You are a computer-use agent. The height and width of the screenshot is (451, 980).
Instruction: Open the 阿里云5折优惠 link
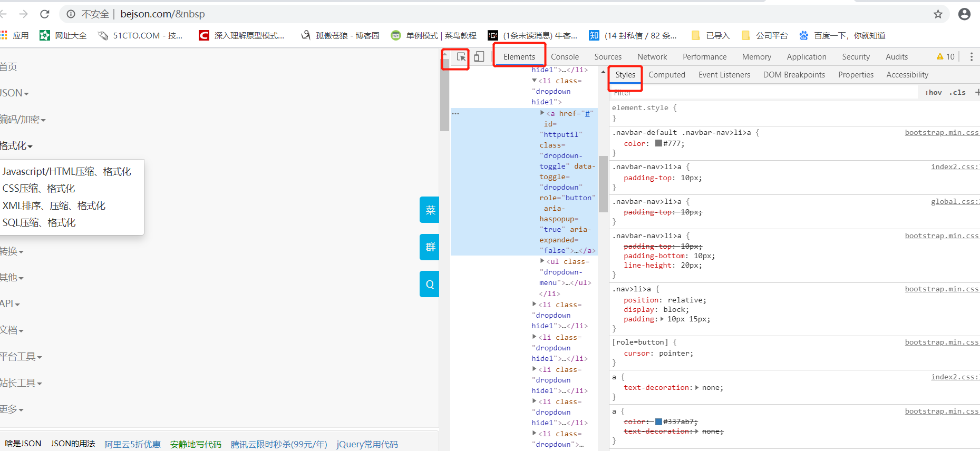click(x=132, y=444)
